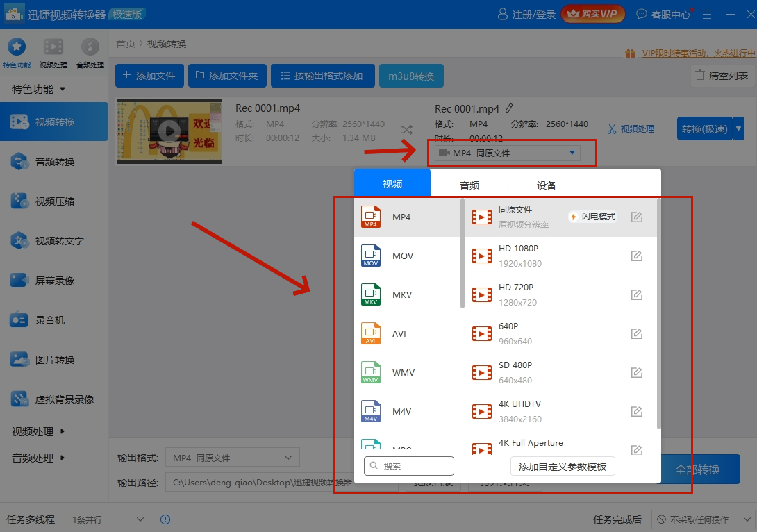Click the shuffle conversion arrows icon
The width and height of the screenshot is (757, 532).
(x=407, y=129)
